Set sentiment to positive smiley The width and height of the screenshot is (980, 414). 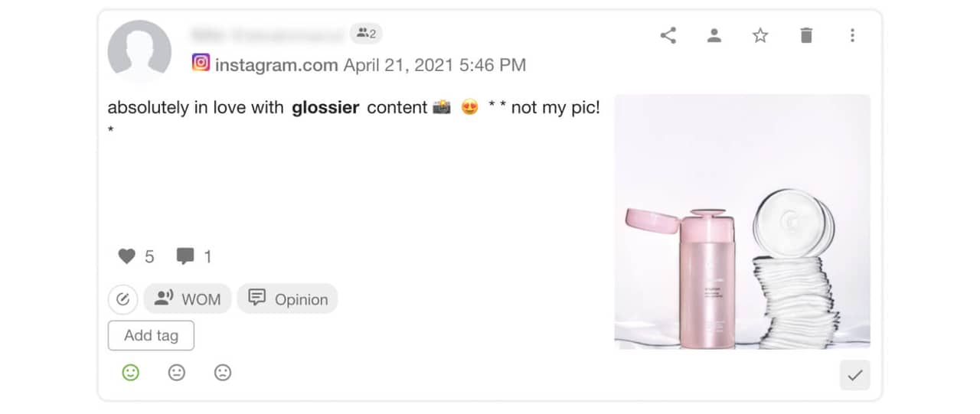click(131, 373)
